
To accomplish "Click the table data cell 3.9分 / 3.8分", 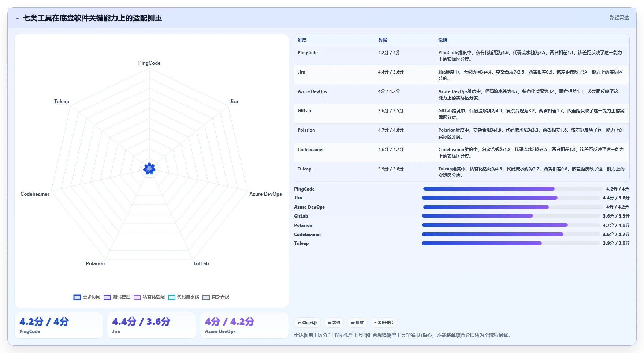I will (x=391, y=169).
